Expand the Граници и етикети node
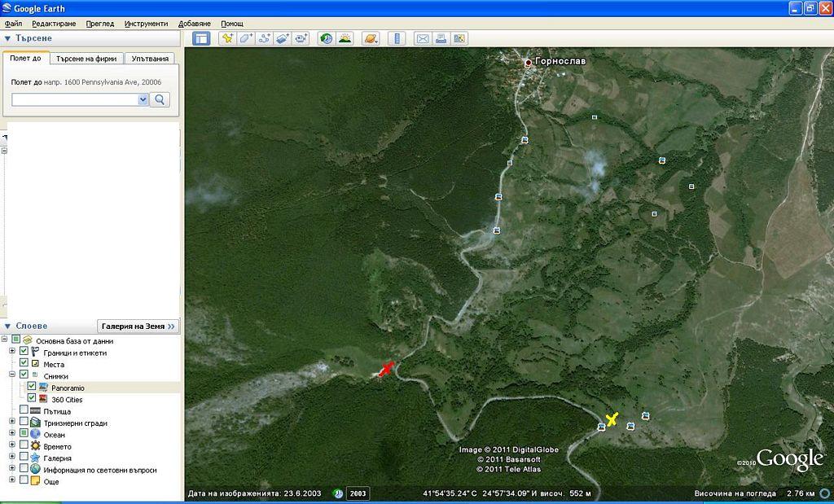 (x=12, y=352)
